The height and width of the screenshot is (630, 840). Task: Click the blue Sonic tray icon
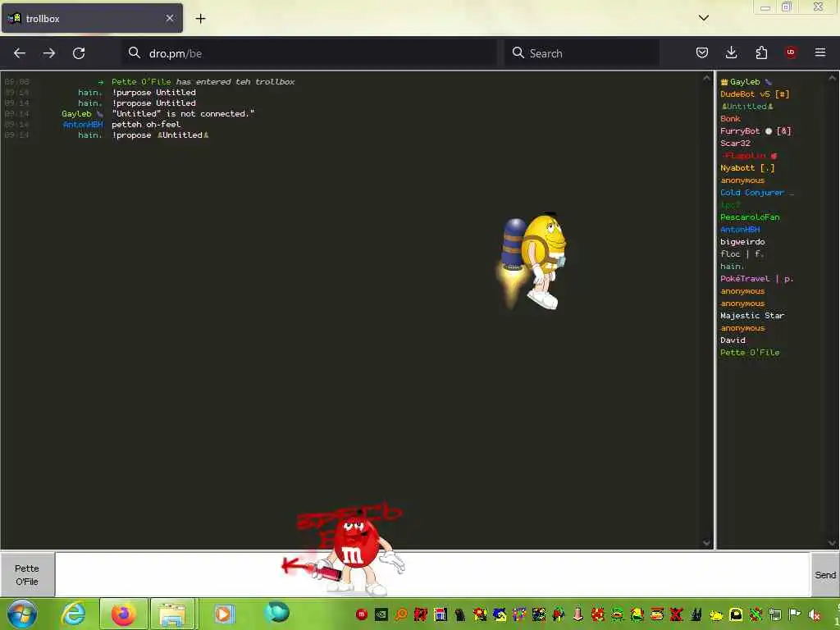click(500, 614)
